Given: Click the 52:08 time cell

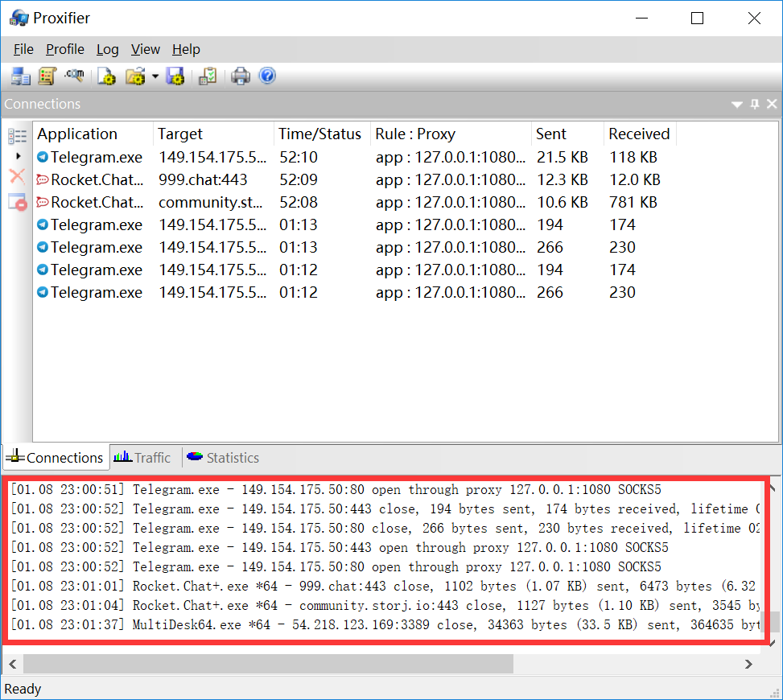Looking at the screenshot, I should (298, 202).
